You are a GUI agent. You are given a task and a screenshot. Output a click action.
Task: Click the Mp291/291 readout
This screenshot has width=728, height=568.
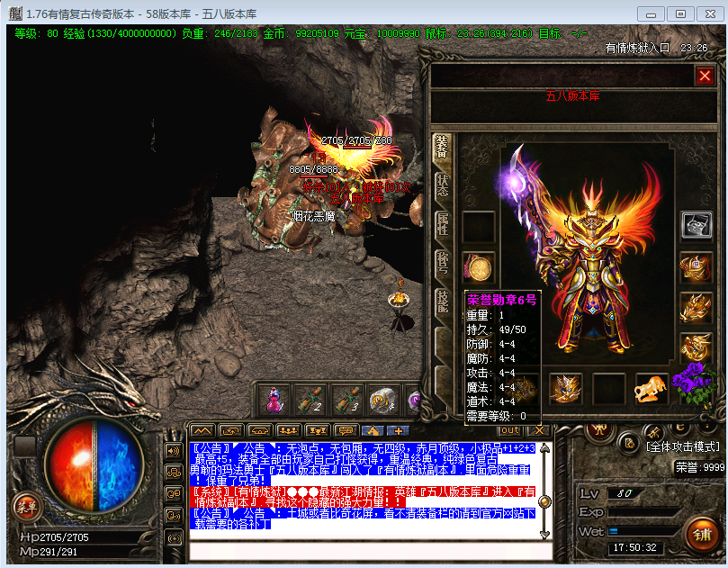(49, 552)
